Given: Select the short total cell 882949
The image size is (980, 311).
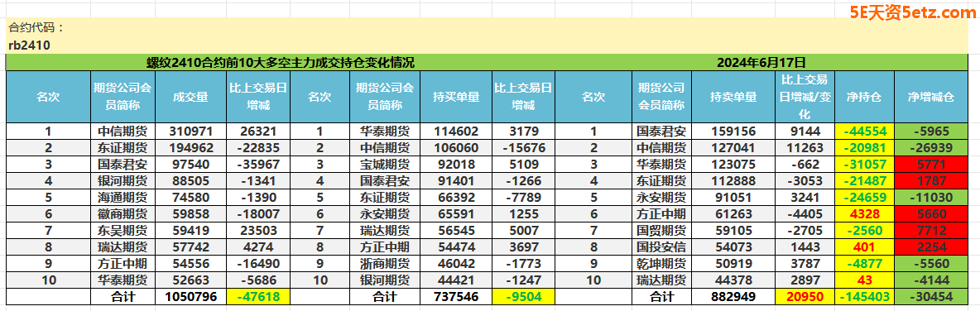Looking at the screenshot, I should pos(733,296).
